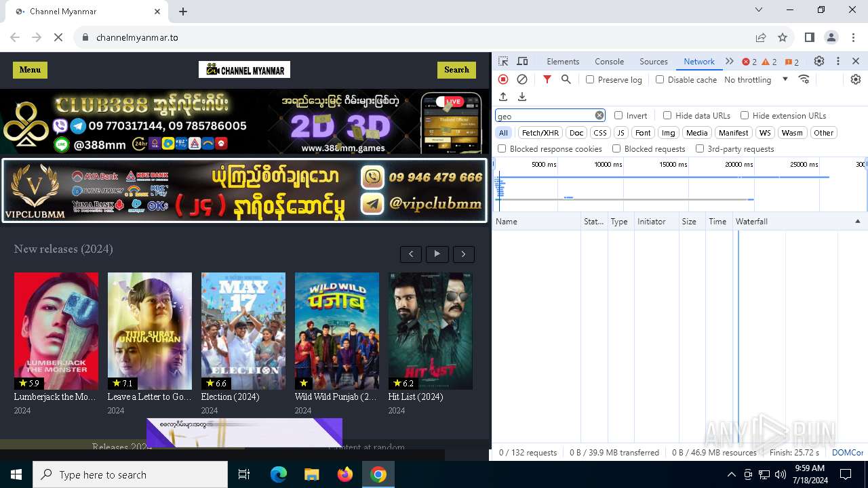
Task: Filter requests by Doc type
Action: coord(576,133)
